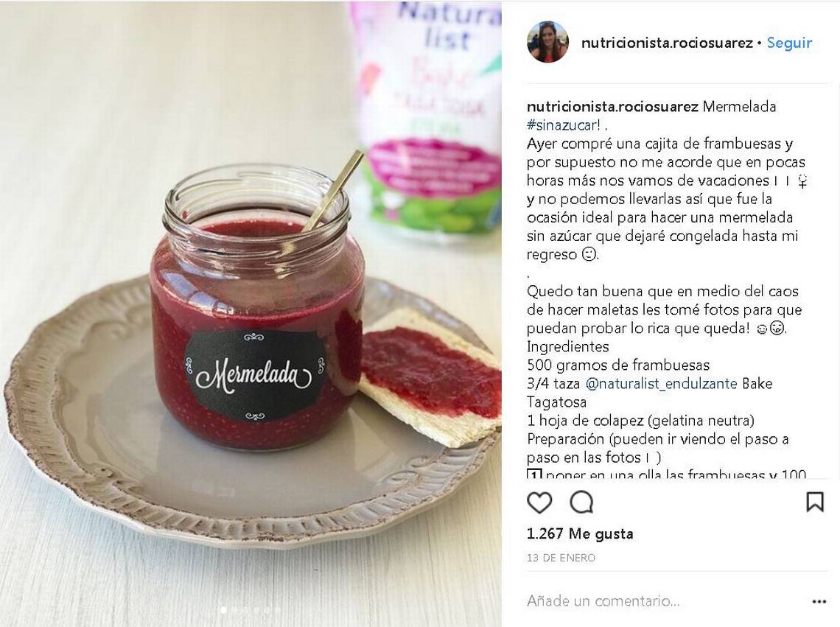Viewport: 840px width, 627px height.
Task: Follow the account with Seguir
Action: pyautogui.click(x=790, y=43)
